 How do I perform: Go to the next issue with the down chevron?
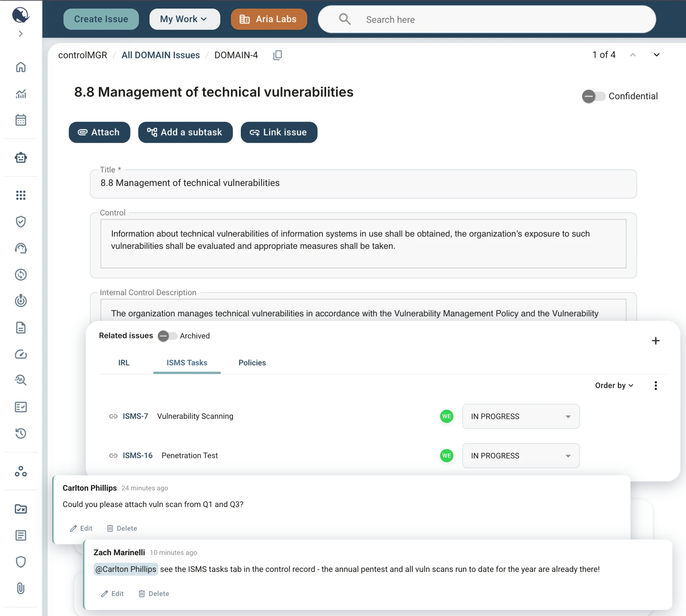pyautogui.click(x=657, y=55)
